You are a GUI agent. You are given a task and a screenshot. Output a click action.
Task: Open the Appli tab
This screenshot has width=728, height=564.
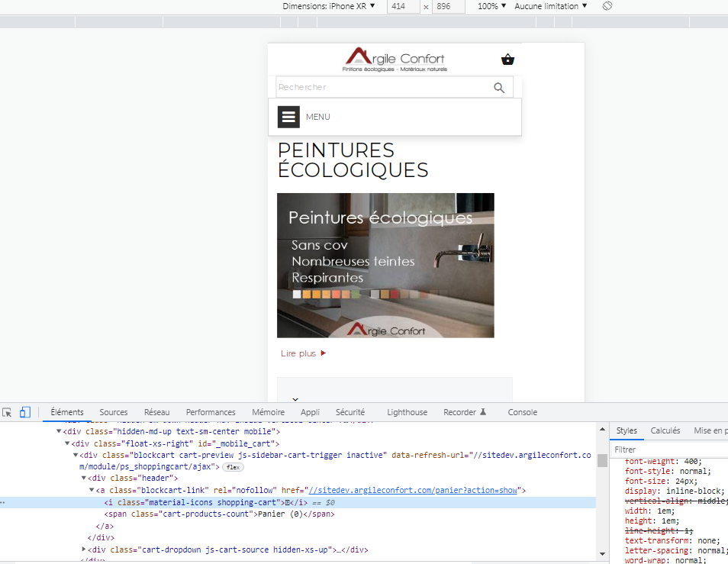[x=310, y=412]
